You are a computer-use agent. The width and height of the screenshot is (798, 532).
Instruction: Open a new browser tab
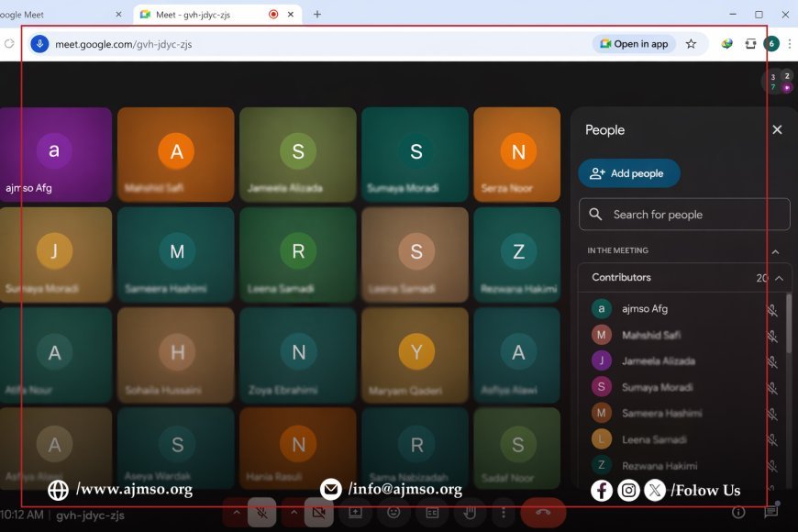click(317, 15)
